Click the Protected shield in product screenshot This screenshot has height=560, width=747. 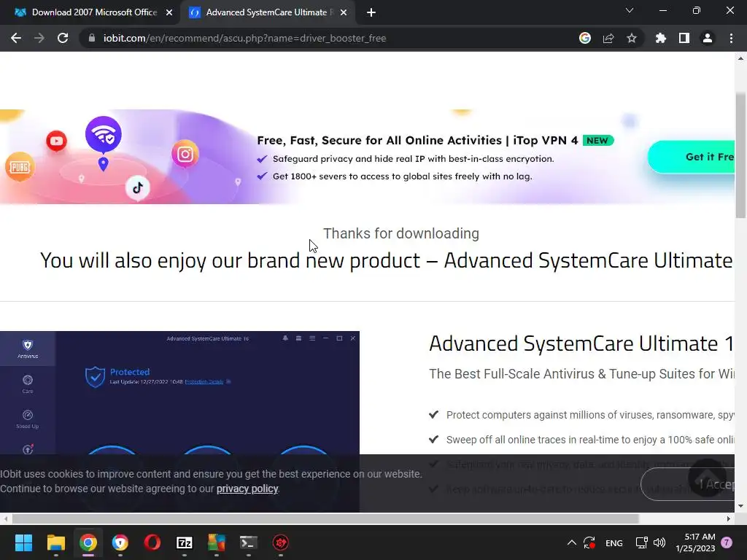(x=96, y=377)
